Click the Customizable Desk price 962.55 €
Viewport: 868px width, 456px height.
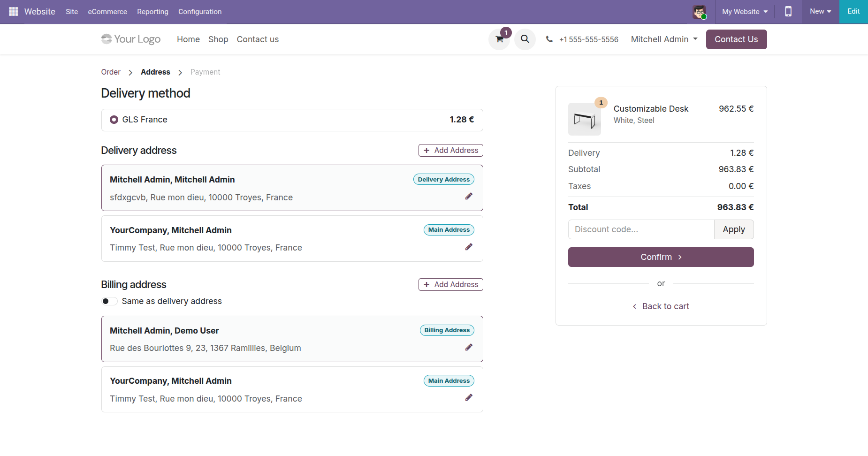[x=736, y=109]
